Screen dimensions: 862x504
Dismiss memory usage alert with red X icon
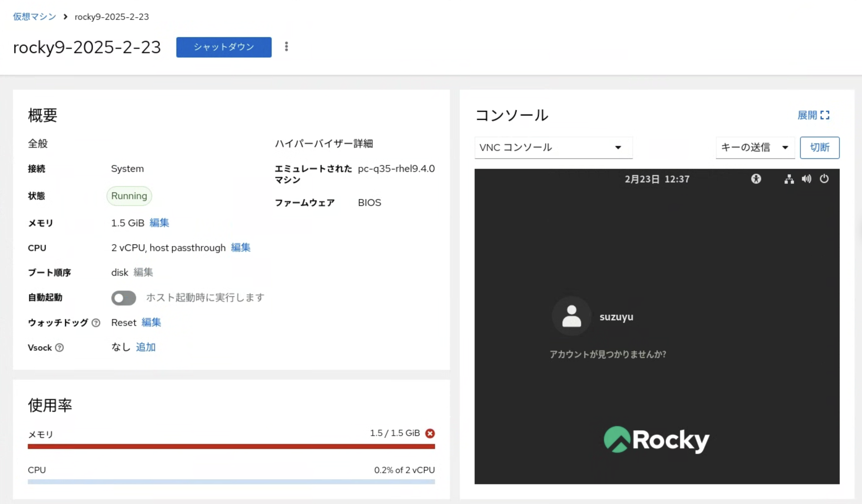click(430, 433)
